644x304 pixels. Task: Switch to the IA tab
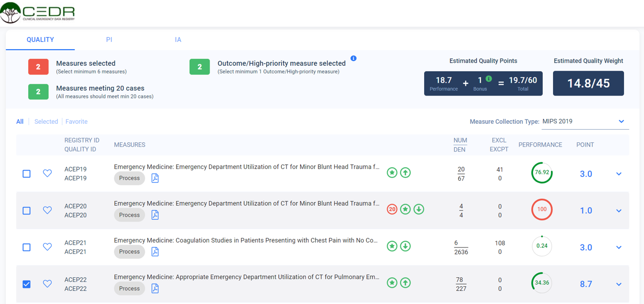point(178,39)
